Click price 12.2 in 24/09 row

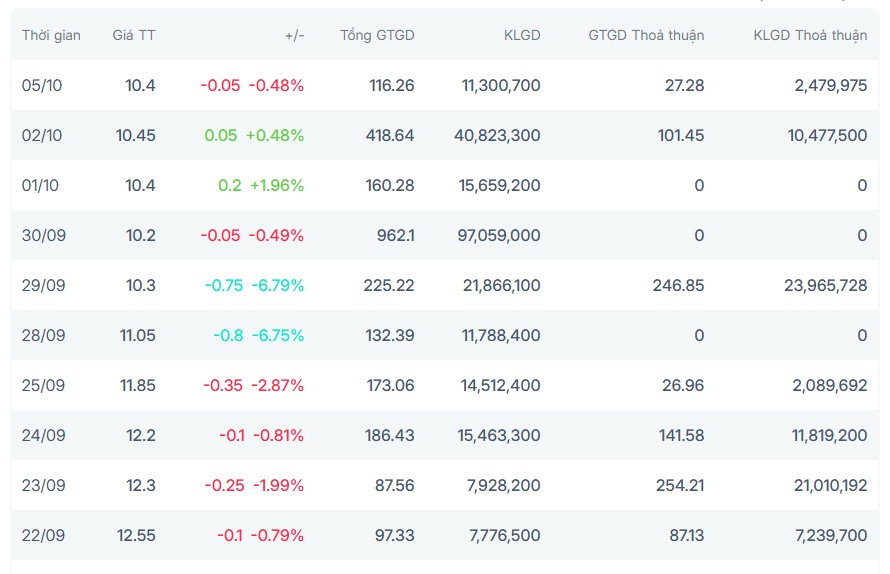point(141,435)
